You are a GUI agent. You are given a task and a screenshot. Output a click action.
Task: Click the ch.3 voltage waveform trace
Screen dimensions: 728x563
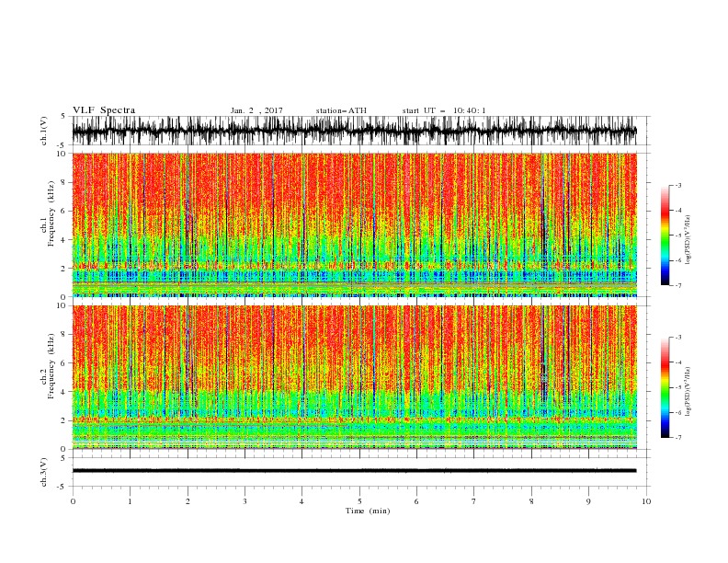pos(354,471)
